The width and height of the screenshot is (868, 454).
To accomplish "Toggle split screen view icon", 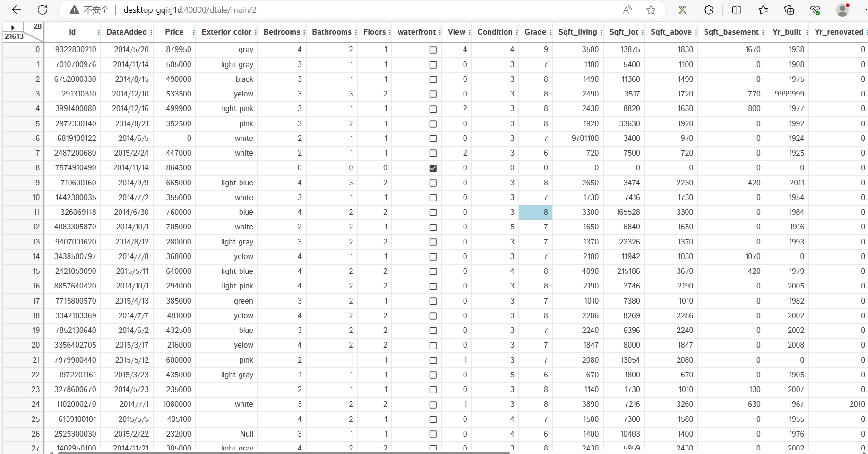I will pyautogui.click(x=737, y=9).
